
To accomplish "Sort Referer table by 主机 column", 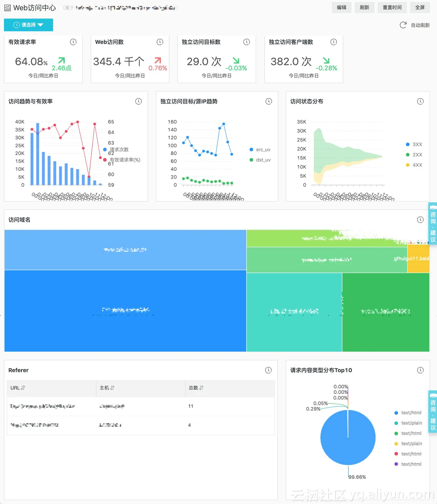I will (112, 388).
